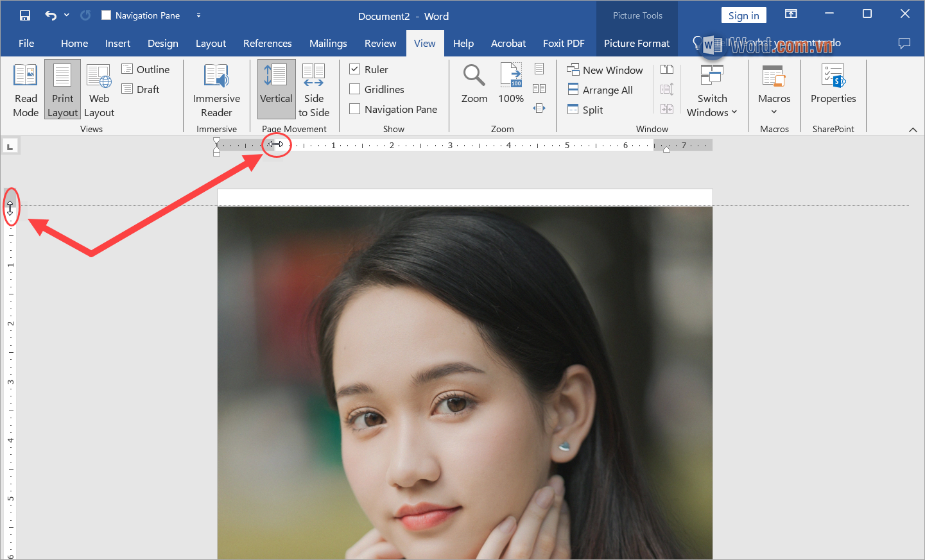Select the portrait picture in the document
Screen dimensions: 925x560
pos(465,383)
